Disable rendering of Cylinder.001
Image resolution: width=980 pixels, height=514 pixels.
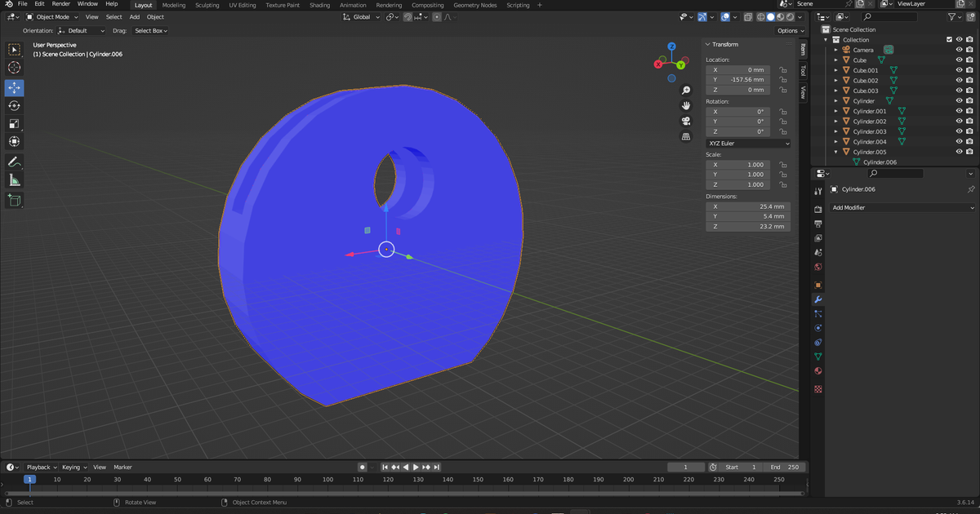(x=969, y=111)
